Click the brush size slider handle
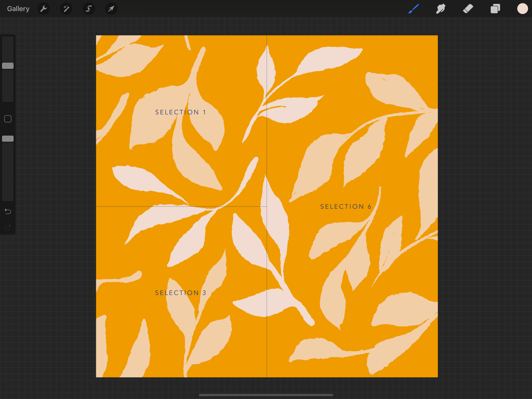Image resolution: width=532 pixels, height=399 pixels. coord(8,66)
